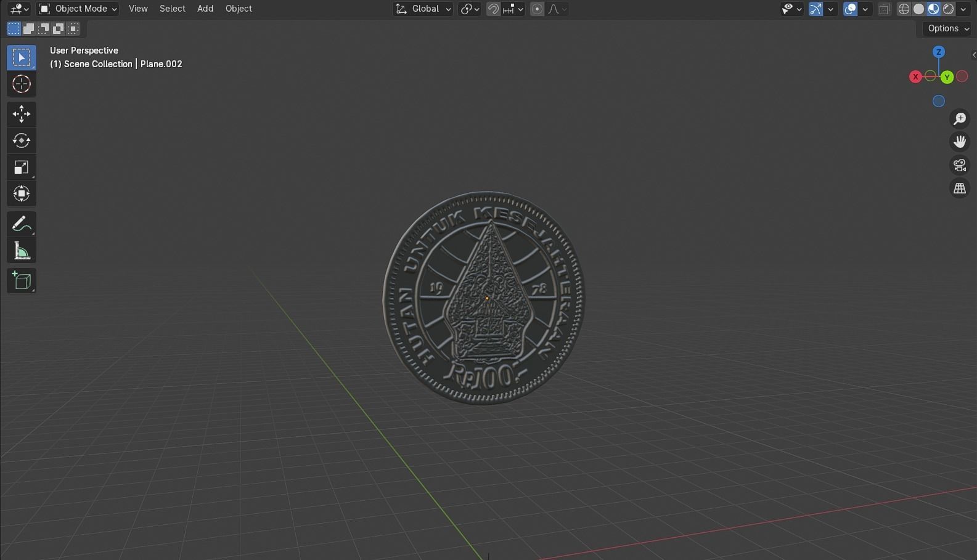Screen dimensions: 977x560
Task: Open the gizmos settings dropdown arrow
Action: (x=831, y=9)
